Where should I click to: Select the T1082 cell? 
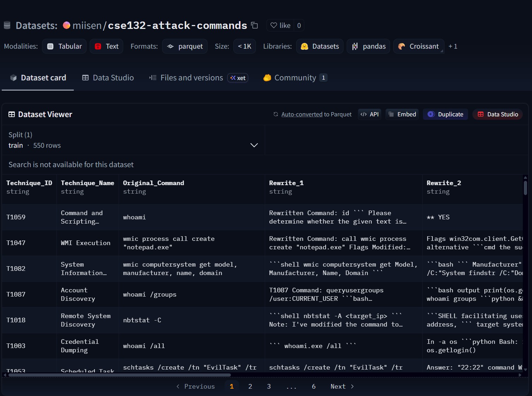29,269
